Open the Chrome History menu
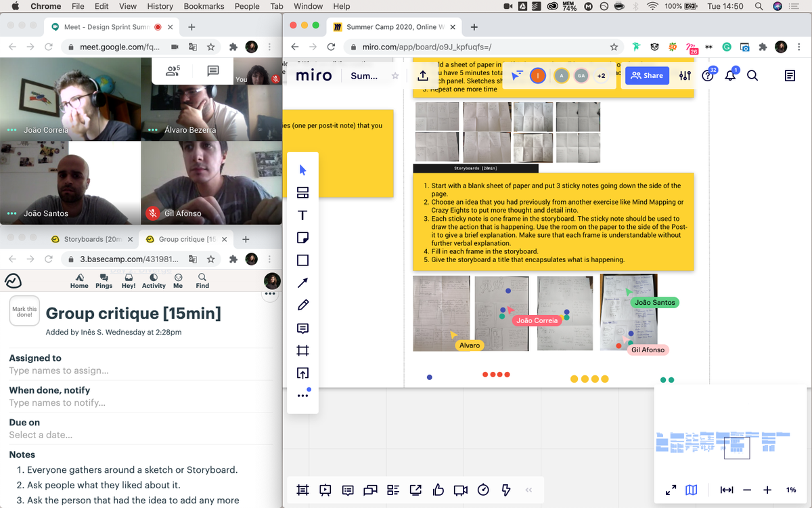This screenshot has height=508, width=812. pos(160,6)
